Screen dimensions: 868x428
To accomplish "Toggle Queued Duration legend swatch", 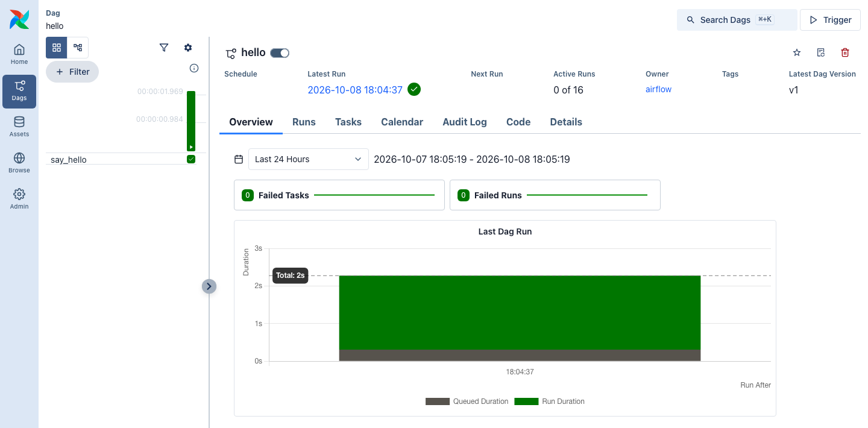I will tap(438, 401).
